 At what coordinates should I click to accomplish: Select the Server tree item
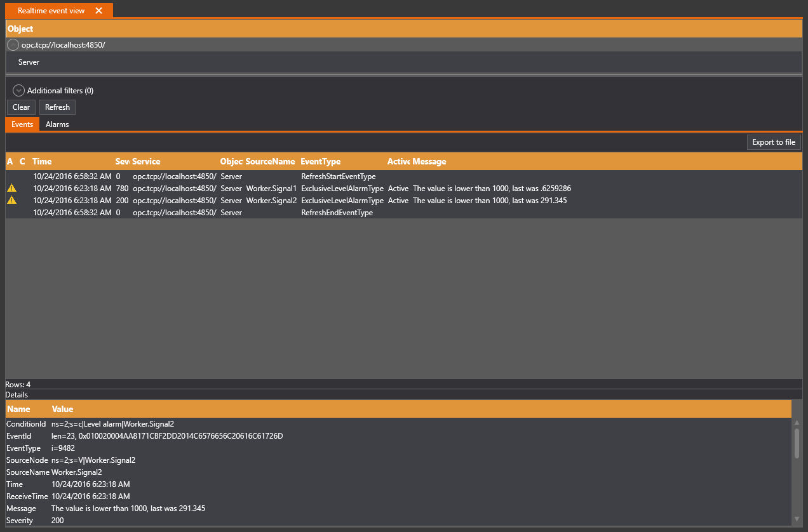(x=29, y=62)
